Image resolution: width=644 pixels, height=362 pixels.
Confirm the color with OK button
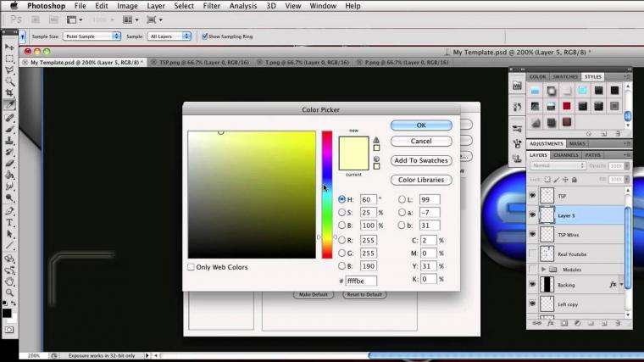tap(421, 125)
